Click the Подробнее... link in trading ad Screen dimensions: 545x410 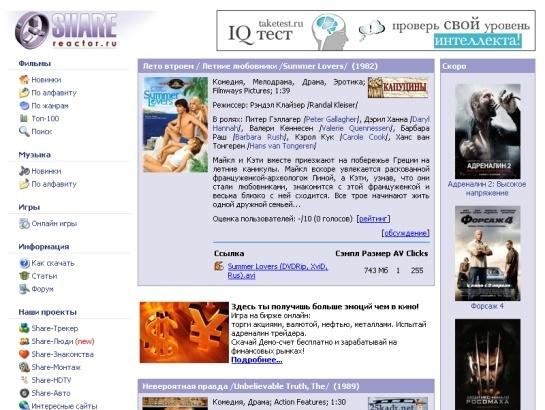pyautogui.click(x=257, y=360)
